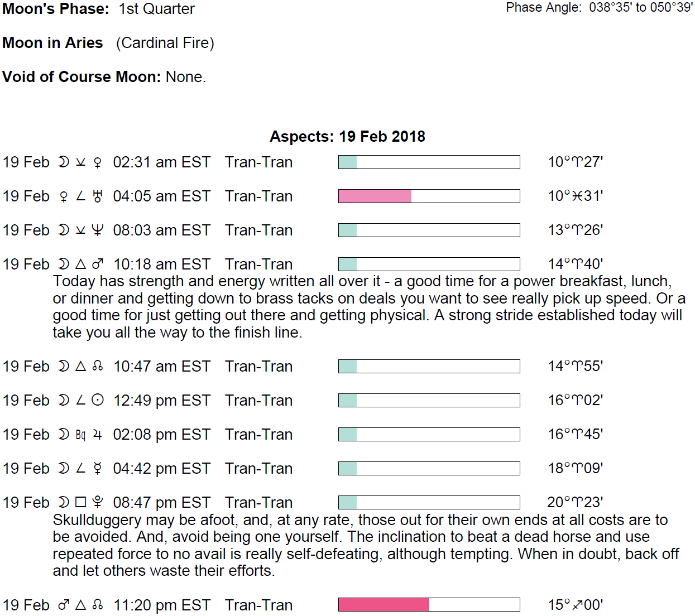Click the Uranus glyph in the 04:05 am aspect
Screen dimensions: 695x616
[98, 196]
